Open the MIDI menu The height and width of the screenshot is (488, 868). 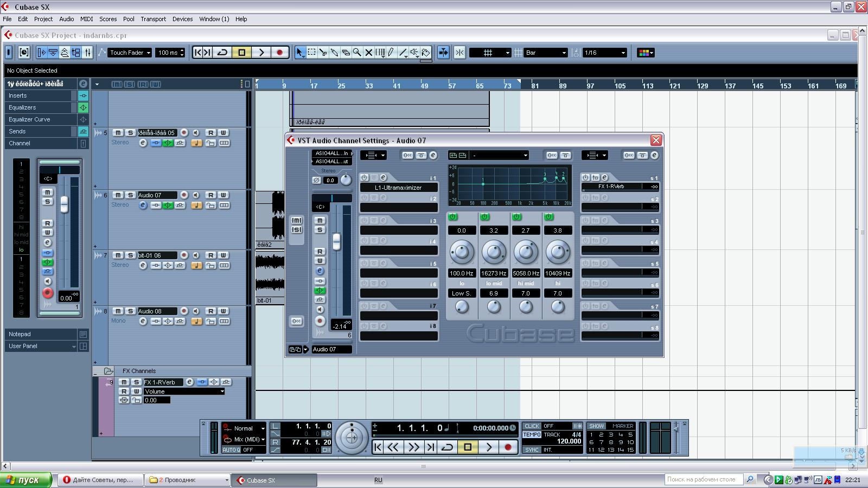pyautogui.click(x=87, y=19)
